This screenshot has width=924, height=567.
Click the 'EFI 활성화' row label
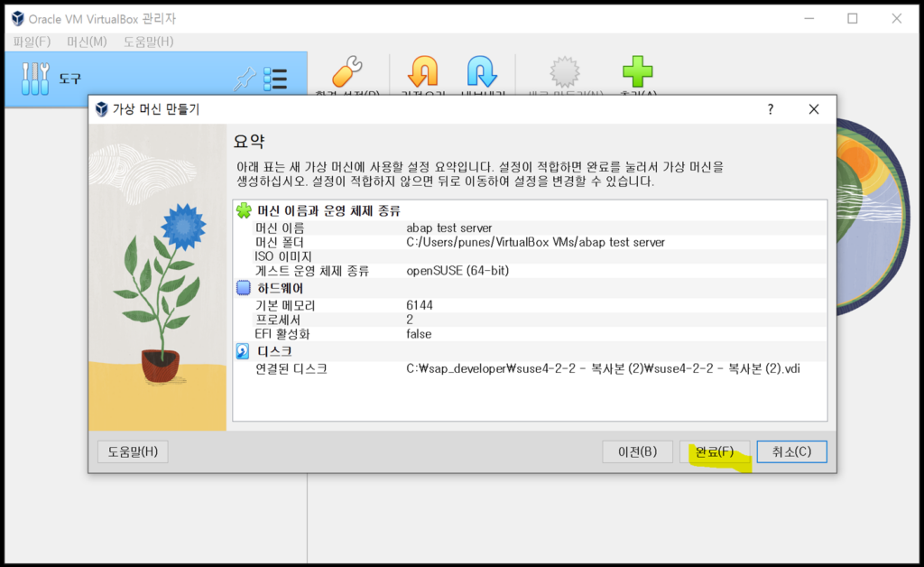[282, 333]
